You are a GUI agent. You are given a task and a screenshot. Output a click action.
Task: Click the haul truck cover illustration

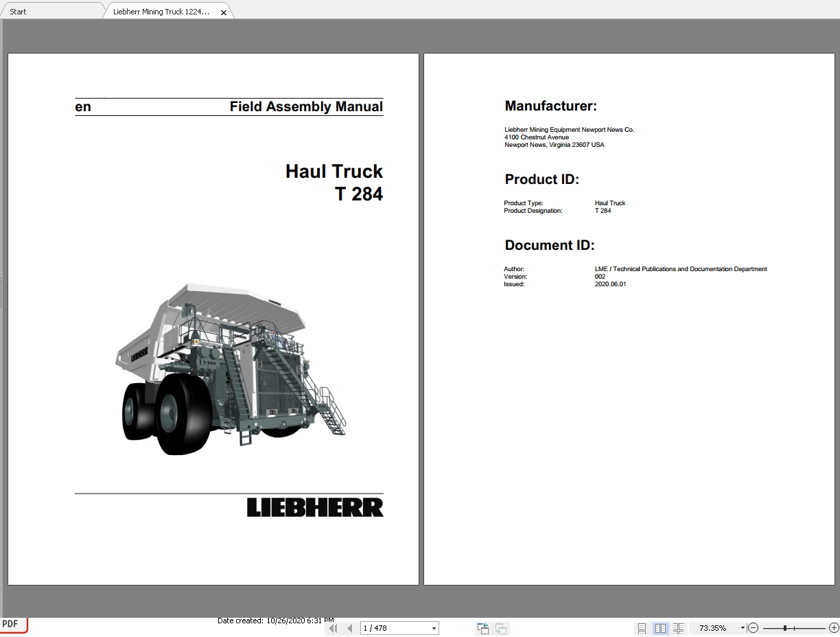[232, 369]
